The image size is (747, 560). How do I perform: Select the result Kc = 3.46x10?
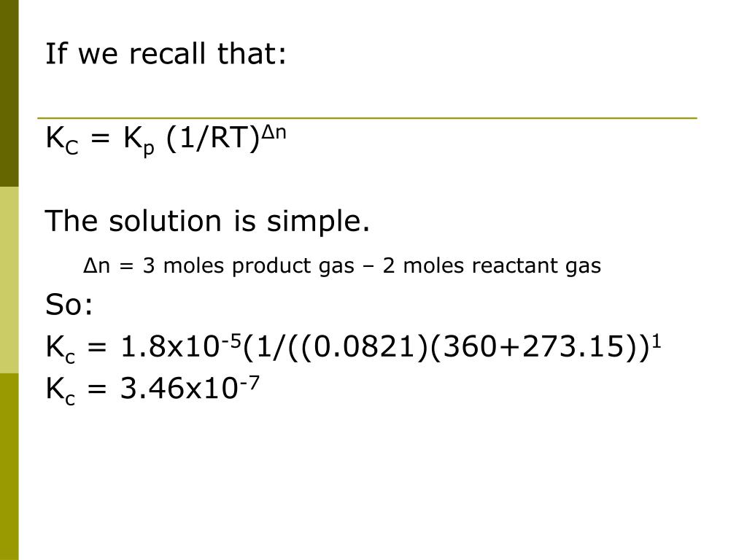click(x=152, y=389)
